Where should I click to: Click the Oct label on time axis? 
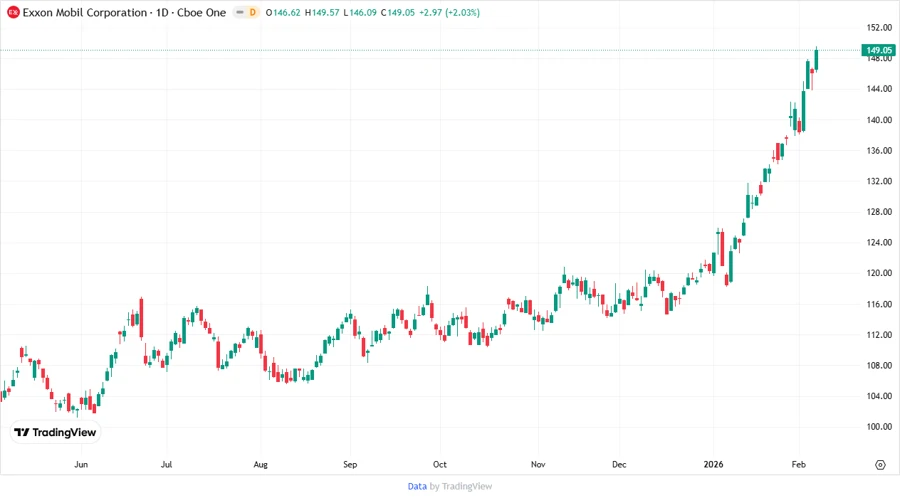click(440, 464)
